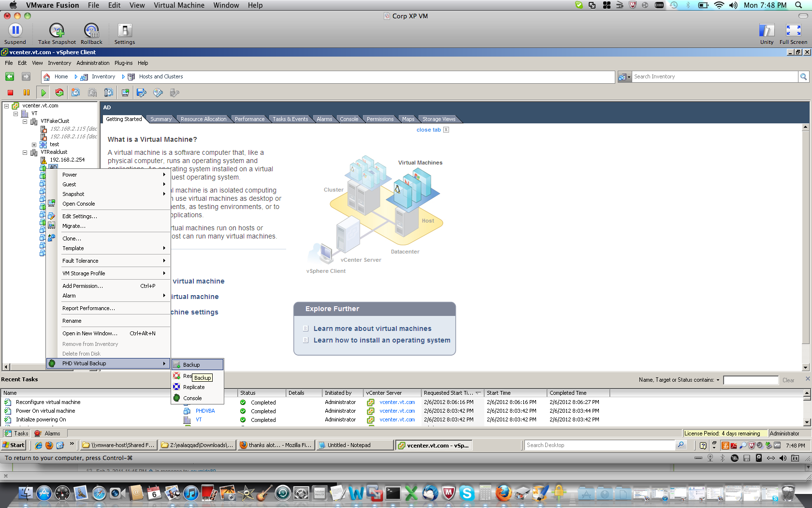This screenshot has height=508, width=812.
Task: Click the Recent Tasks filter text field
Action: point(751,380)
